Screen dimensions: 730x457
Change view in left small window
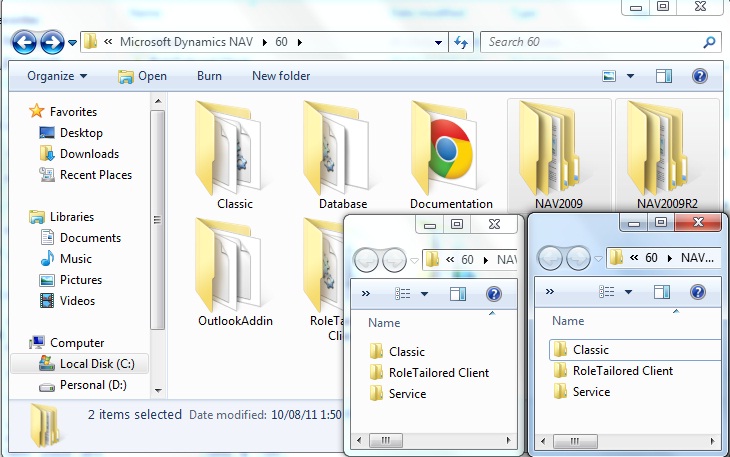(x=403, y=294)
